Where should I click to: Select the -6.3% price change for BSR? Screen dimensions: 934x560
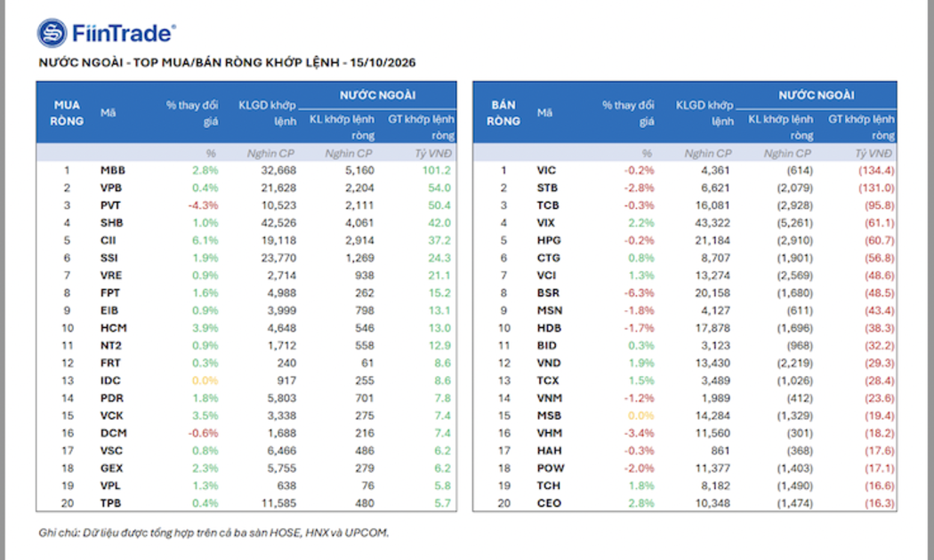pyautogui.click(x=640, y=293)
